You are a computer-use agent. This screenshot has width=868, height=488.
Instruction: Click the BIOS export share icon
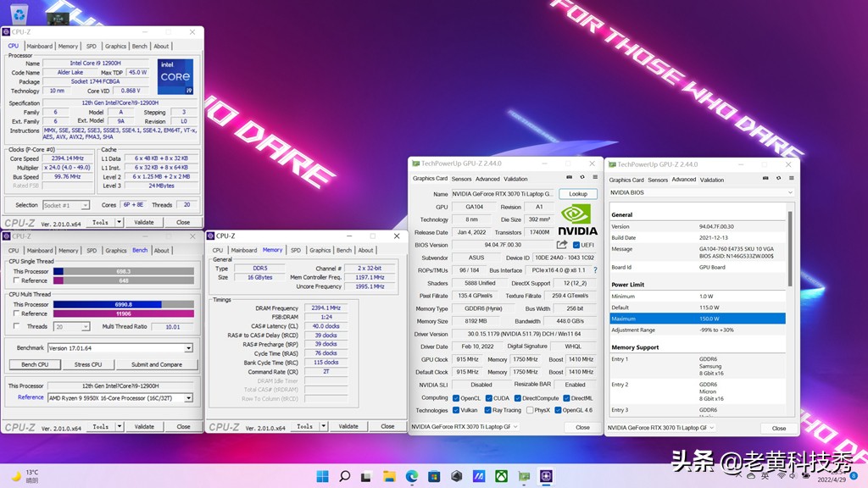tap(561, 245)
